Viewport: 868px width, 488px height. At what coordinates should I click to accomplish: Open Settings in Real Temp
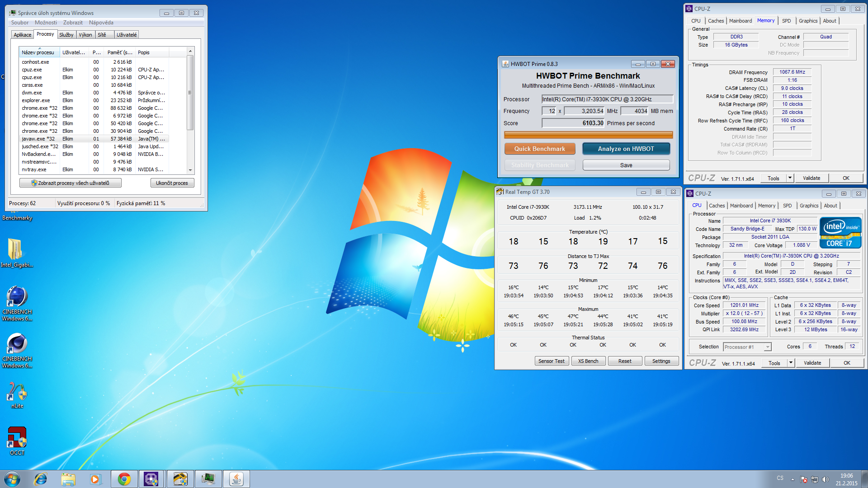tap(661, 361)
